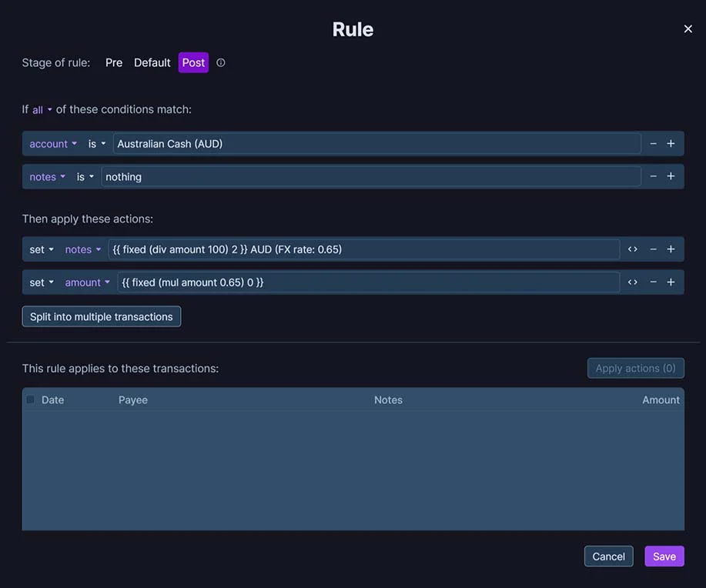706x588 pixels.
Task: Add a condition after the notes row
Action: coord(671,177)
